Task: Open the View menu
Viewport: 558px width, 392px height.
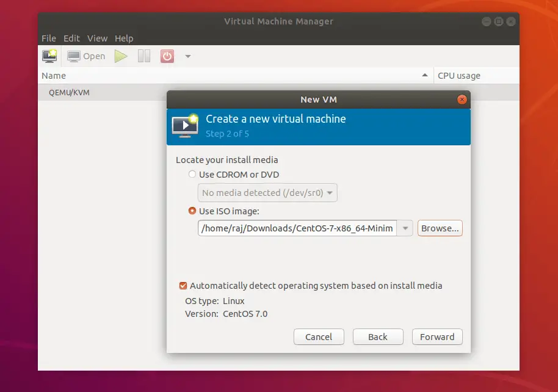Action: pyautogui.click(x=98, y=38)
